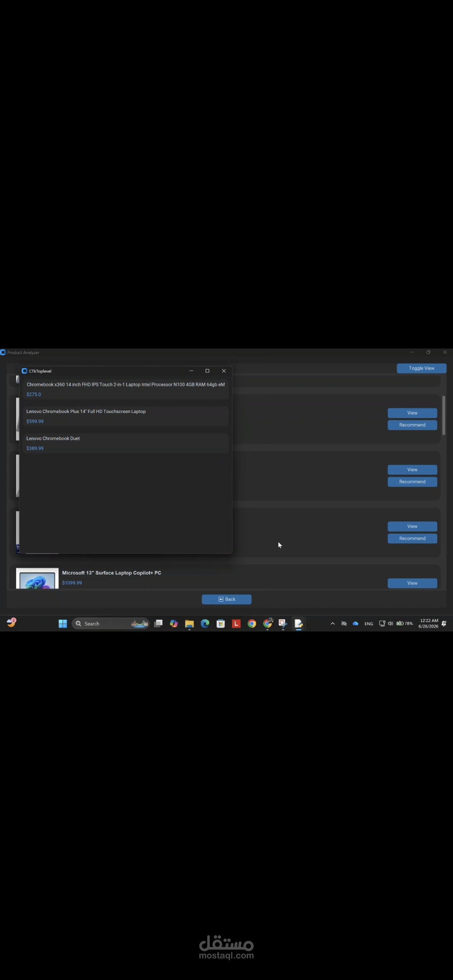The image size is (453, 980).
Task: Open the Windows Start menu
Action: pos(63,624)
